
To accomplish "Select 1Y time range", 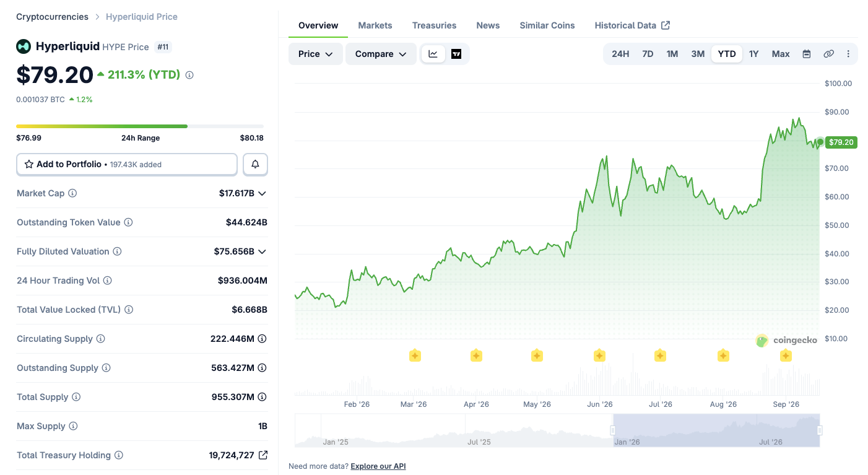I will pyautogui.click(x=753, y=54).
